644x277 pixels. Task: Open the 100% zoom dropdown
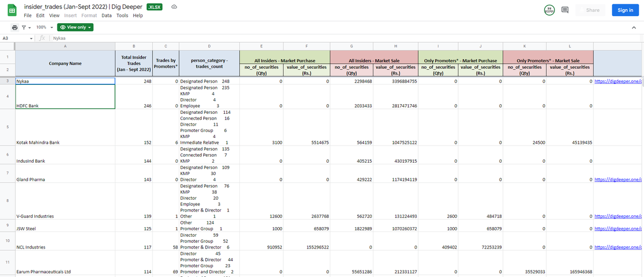[x=44, y=27]
